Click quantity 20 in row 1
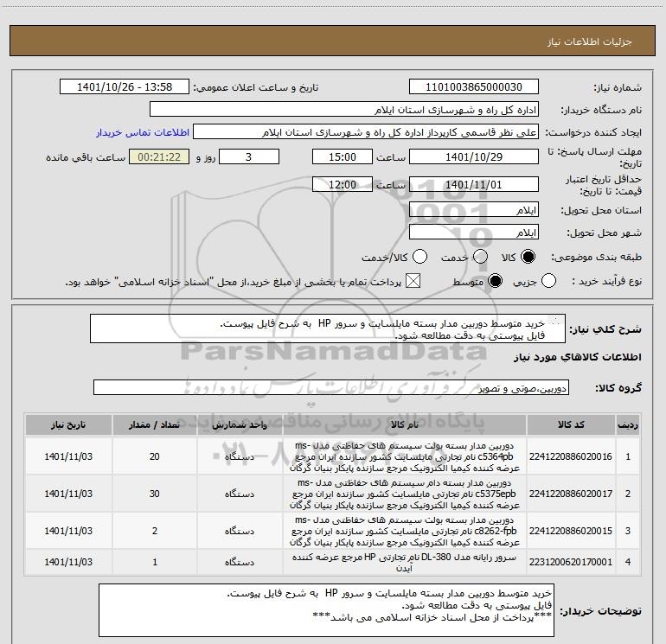The image size is (666, 644). pyautogui.click(x=155, y=456)
